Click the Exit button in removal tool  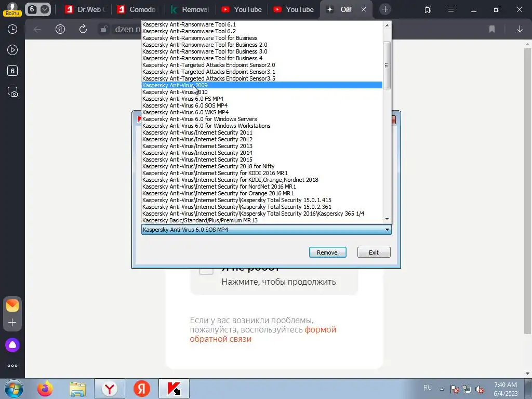(x=374, y=252)
